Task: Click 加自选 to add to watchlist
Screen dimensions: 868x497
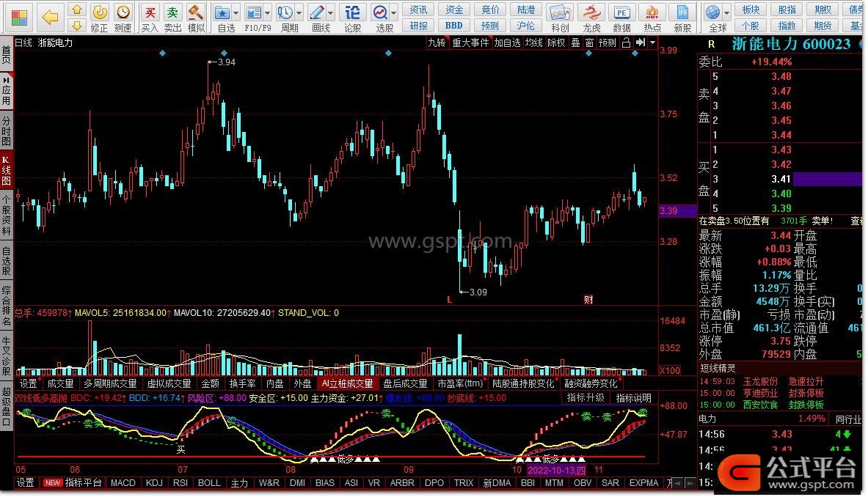Action: (x=508, y=43)
